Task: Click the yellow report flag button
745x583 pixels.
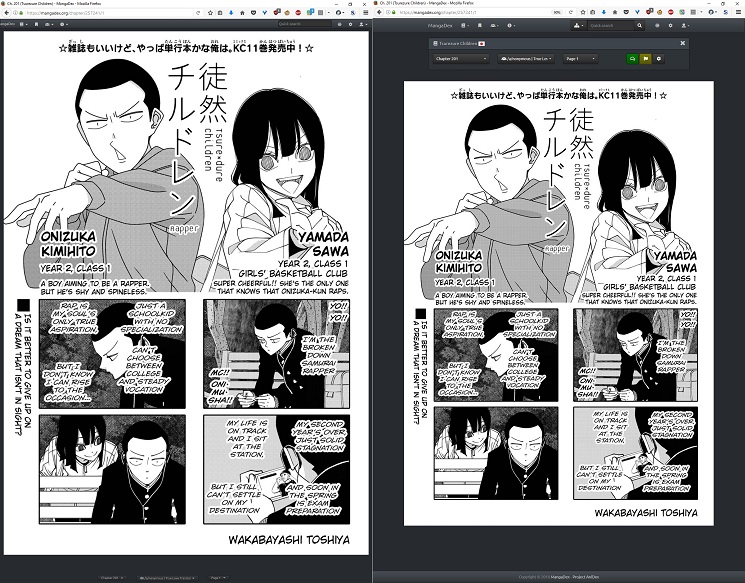Action: pyautogui.click(x=645, y=59)
